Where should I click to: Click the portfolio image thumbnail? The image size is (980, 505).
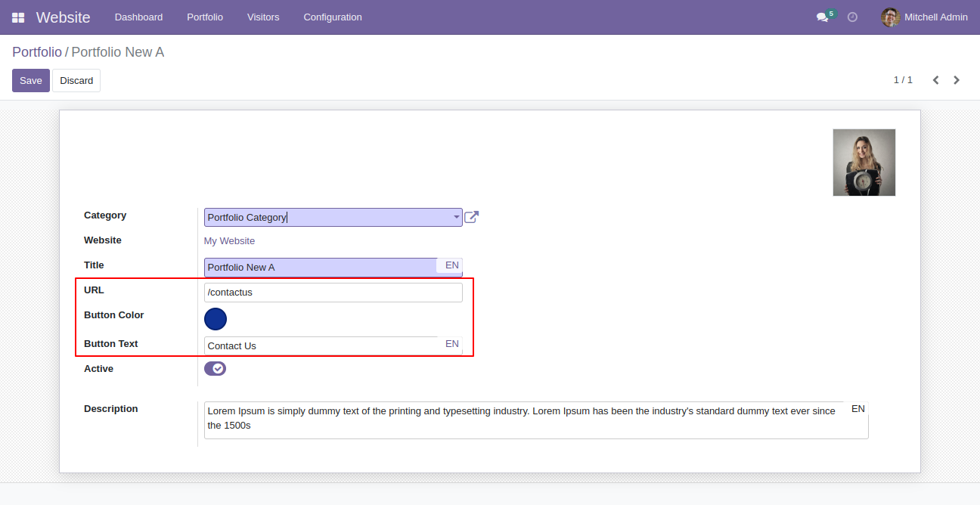tap(864, 163)
